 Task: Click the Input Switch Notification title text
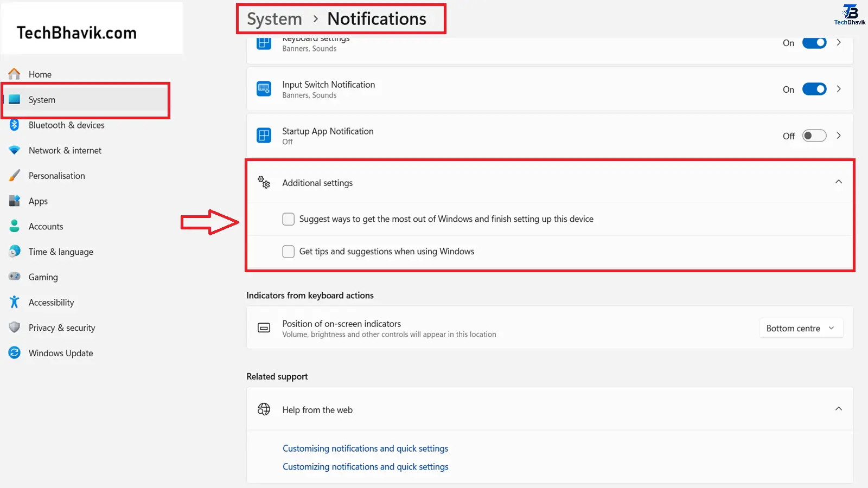[x=329, y=85]
